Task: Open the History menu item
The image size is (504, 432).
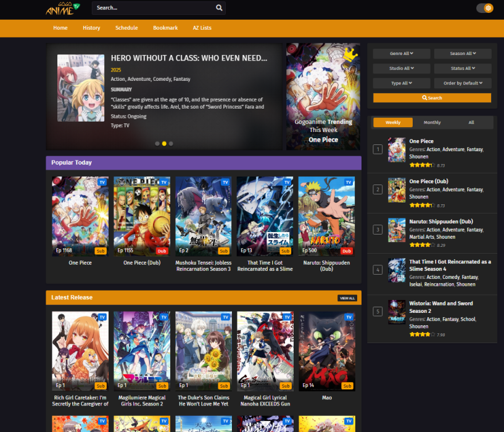Action: point(91,28)
